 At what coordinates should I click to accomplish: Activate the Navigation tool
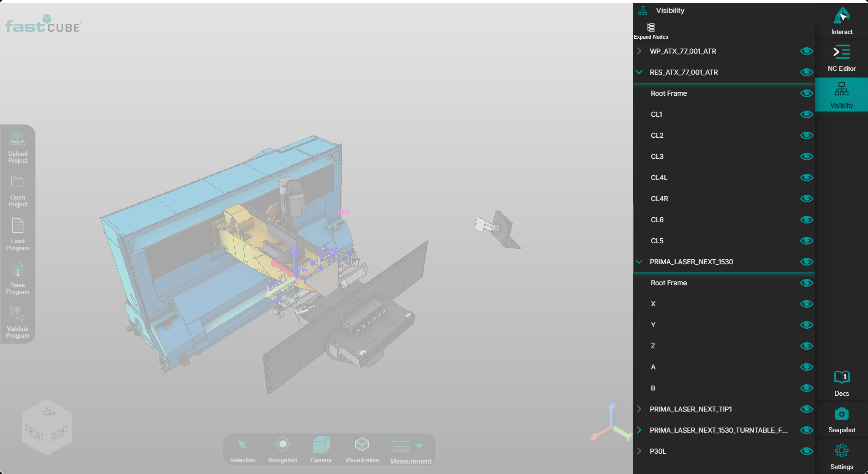pyautogui.click(x=282, y=450)
